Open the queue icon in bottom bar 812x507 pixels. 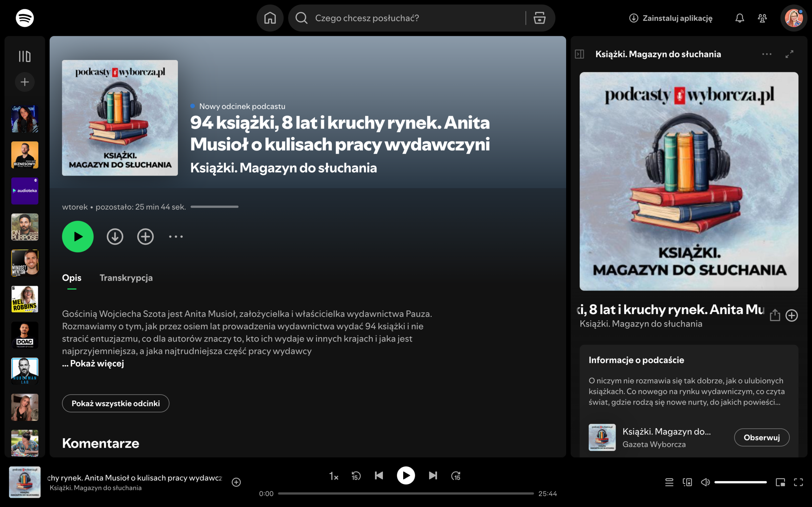click(669, 482)
